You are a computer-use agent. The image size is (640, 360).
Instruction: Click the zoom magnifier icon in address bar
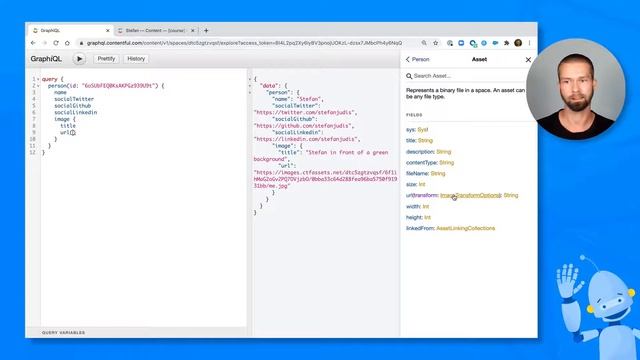(424, 43)
